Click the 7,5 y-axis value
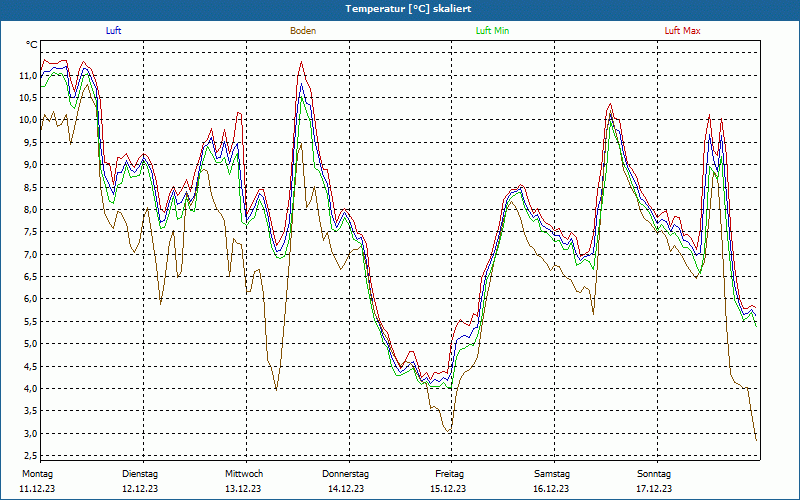 coord(30,232)
